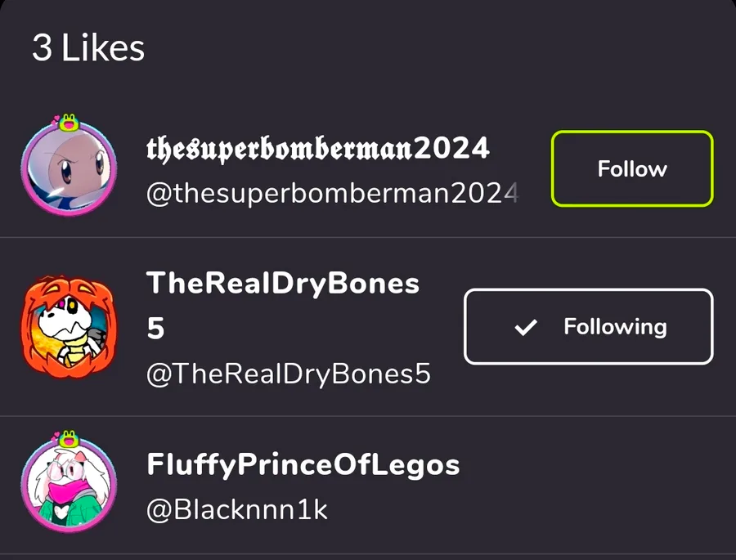The width and height of the screenshot is (736, 560).
Task: Tap pink heart beside FluffyPrinceOfLegos's frog badge
Action: [55, 437]
